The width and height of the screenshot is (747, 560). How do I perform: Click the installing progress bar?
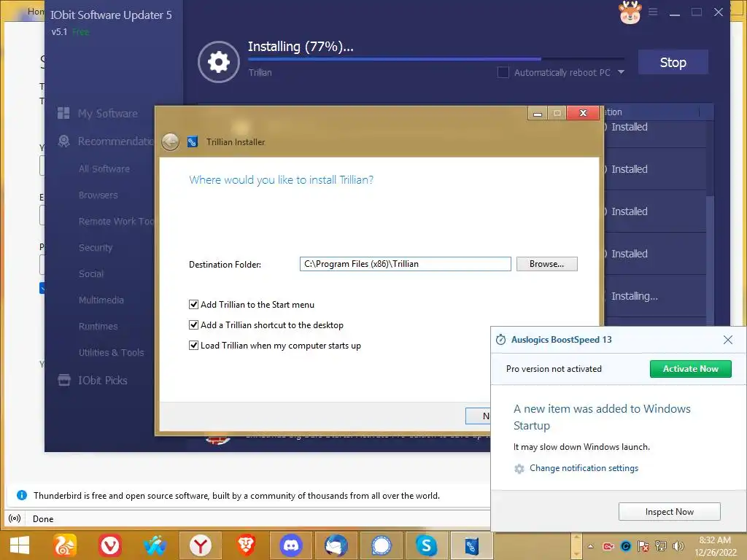(x=436, y=59)
